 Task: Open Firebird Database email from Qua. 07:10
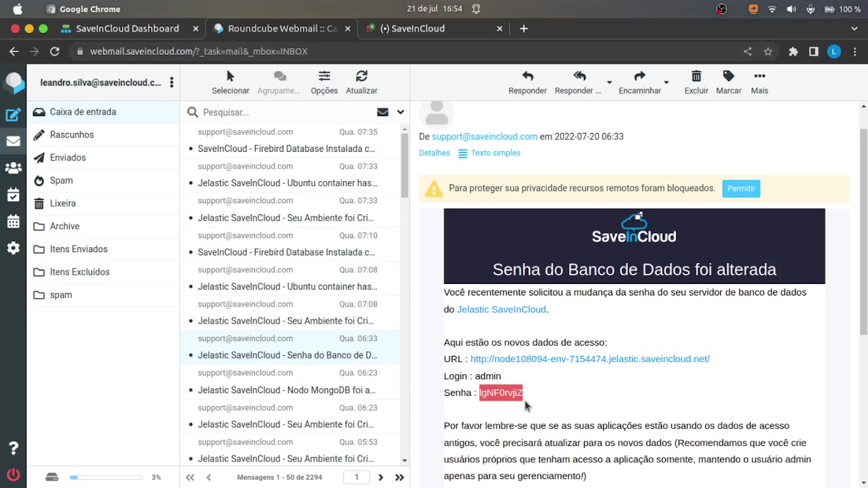[290, 244]
